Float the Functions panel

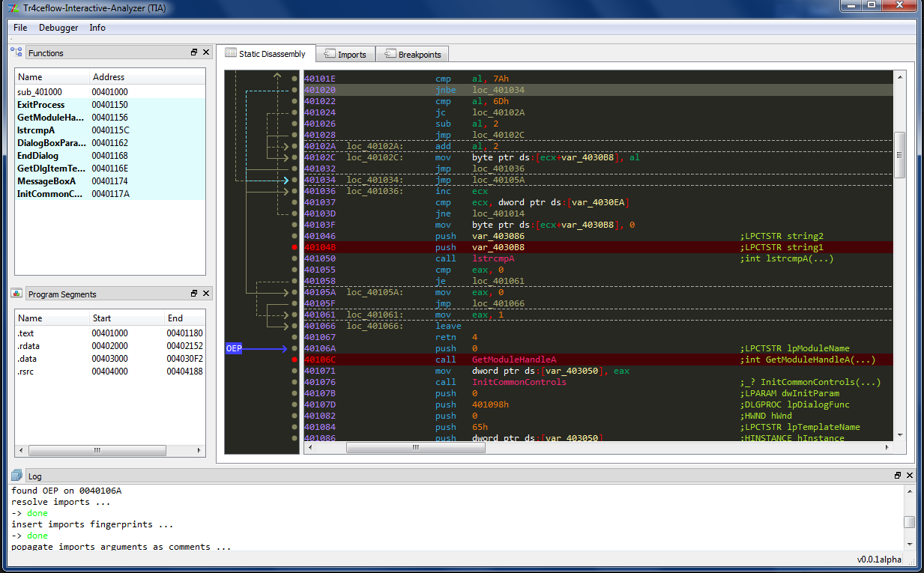[x=194, y=52]
